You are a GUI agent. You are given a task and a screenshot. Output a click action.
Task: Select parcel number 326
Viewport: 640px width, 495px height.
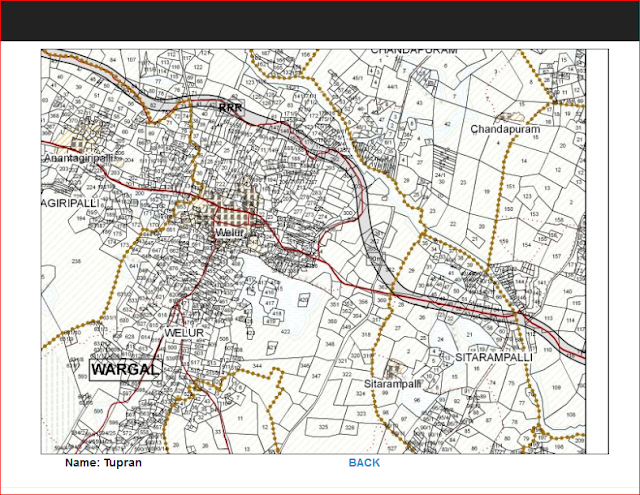click(x=350, y=428)
